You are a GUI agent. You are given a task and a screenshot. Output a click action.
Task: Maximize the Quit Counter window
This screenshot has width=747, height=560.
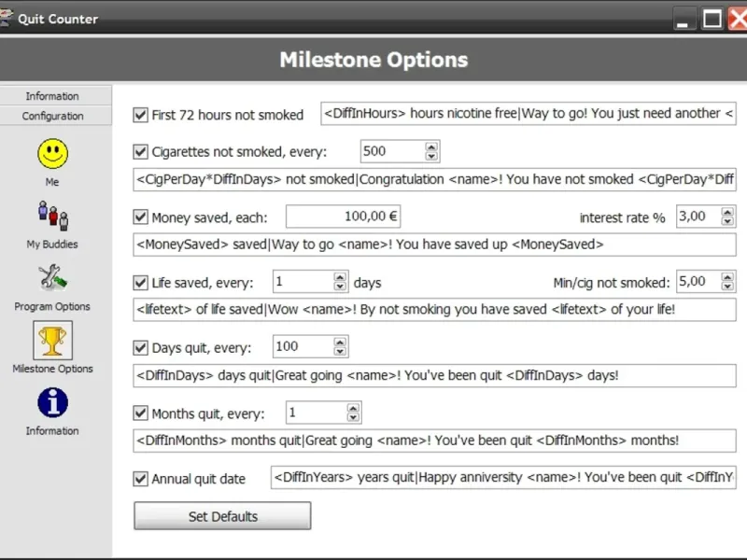(712, 18)
